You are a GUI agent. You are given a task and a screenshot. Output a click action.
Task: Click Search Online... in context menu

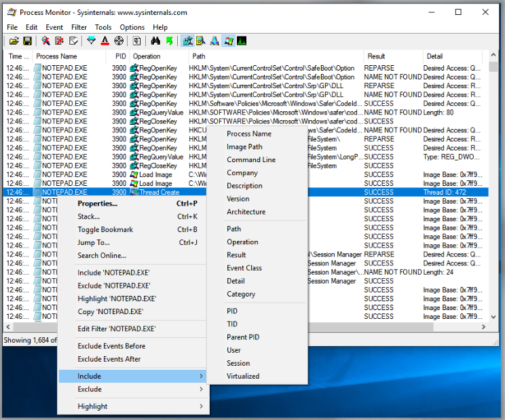tap(132, 256)
